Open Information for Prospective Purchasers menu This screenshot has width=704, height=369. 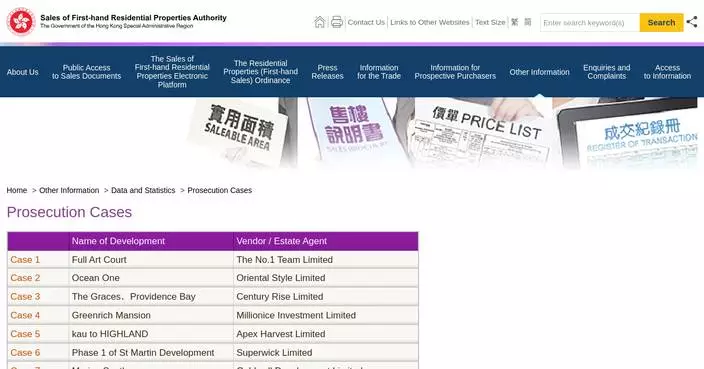455,72
